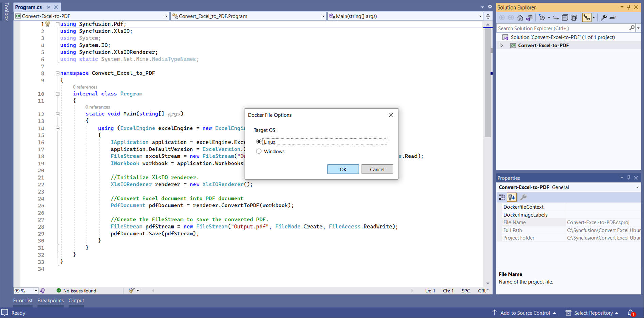Collapse the using directives region
The width and height of the screenshot is (644, 318).
(58, 24)
